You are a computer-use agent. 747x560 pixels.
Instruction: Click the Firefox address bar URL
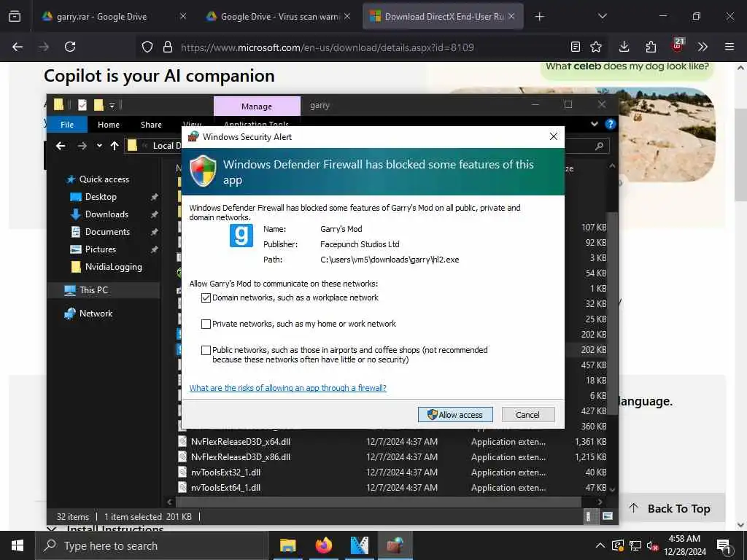pos(327,47)
